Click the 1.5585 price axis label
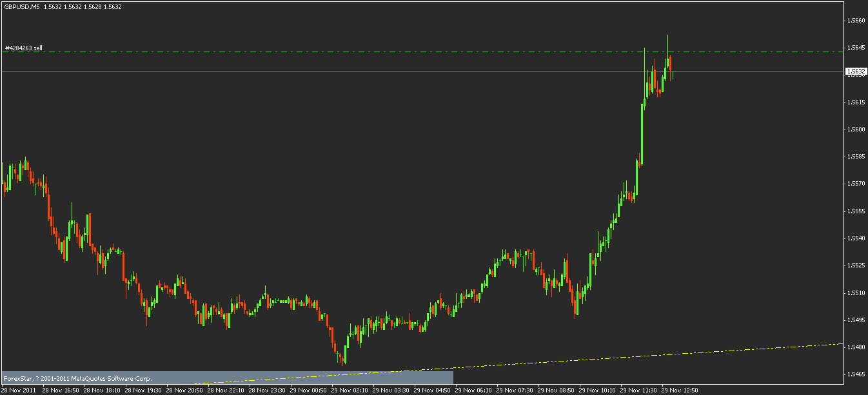Screen dimensions: 868x395 coord(856,157)
